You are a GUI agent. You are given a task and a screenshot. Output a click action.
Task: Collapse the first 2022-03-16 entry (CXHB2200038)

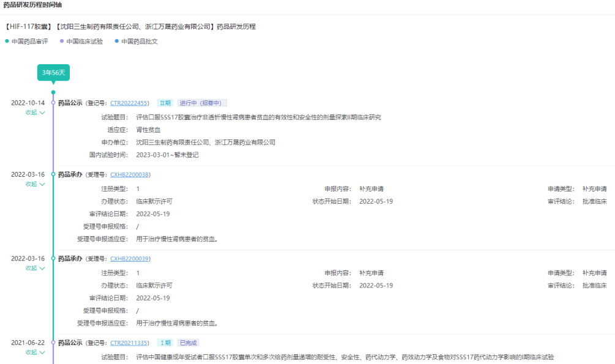pyautogui.click(x=35, y=184)
